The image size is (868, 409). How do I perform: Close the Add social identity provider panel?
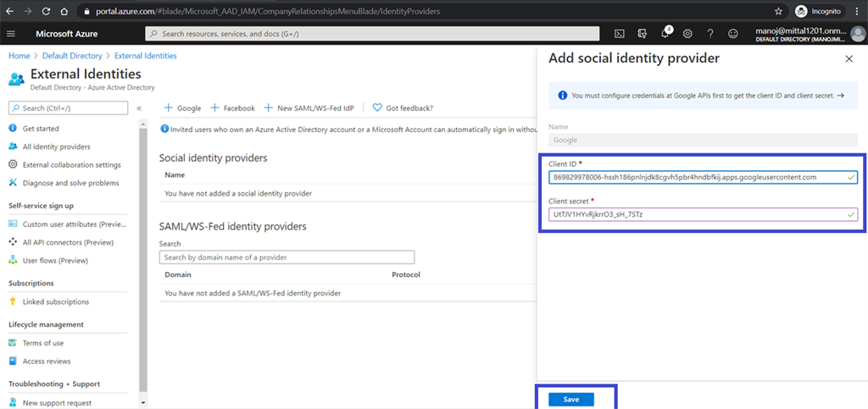[849, 58]
